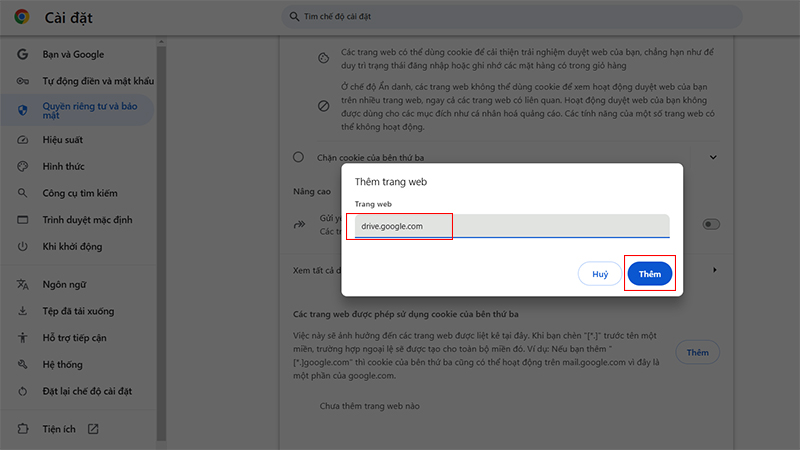Open the Google "G" icon for Bạn và Google

[x=22, y=54]
